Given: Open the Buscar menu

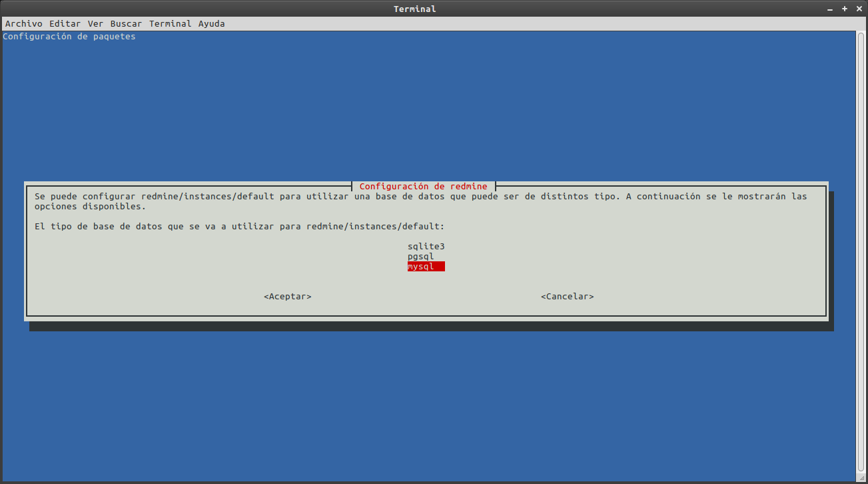Looking at the screenshot, I should pos(126,23).
